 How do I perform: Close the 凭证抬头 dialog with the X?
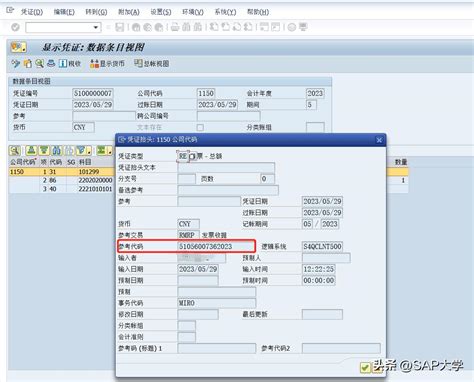point(379,140)
